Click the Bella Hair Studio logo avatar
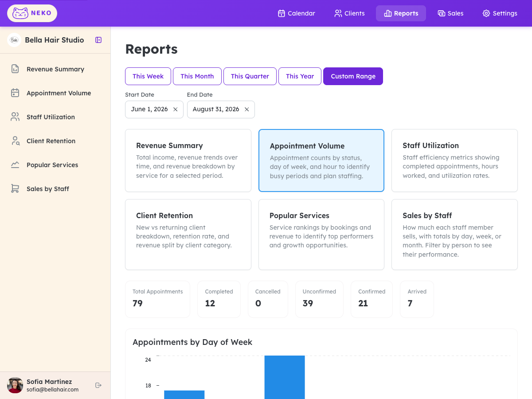Viewport: 532px width, 399px height. coord(14,40)
